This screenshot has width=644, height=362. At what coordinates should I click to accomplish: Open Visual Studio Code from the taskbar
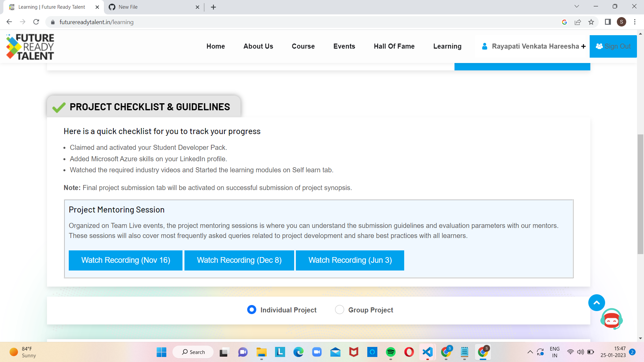tap(427, 352)
